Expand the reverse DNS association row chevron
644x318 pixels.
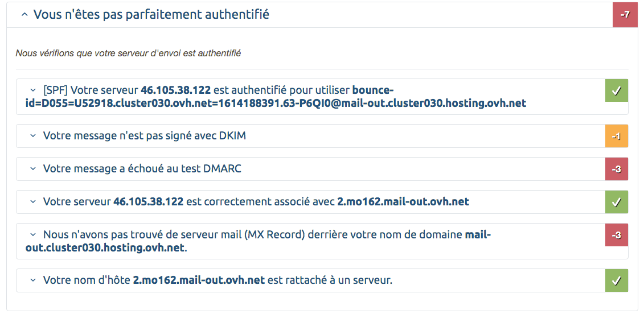(x=33, y=202)
